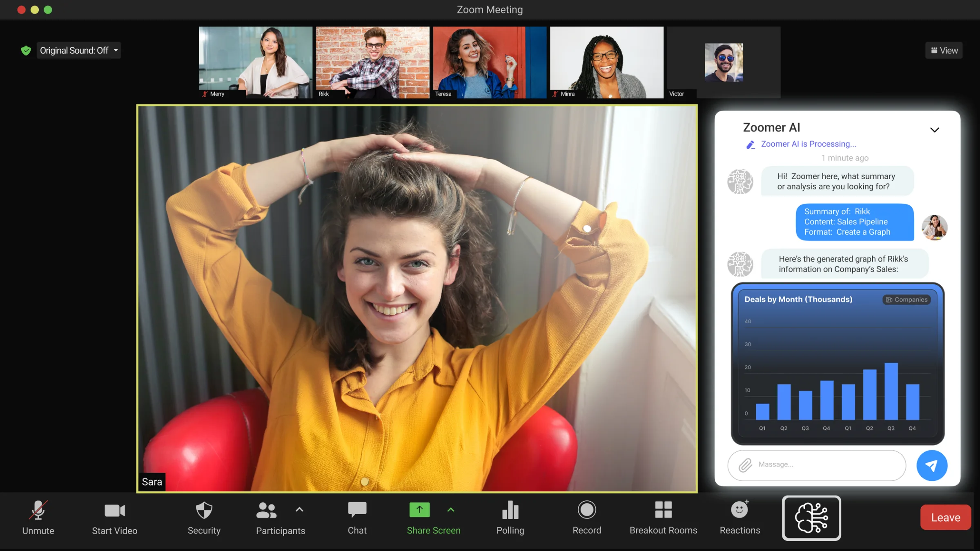
Task: Click the Deals by Month chart title
Action: pos(798,299)
